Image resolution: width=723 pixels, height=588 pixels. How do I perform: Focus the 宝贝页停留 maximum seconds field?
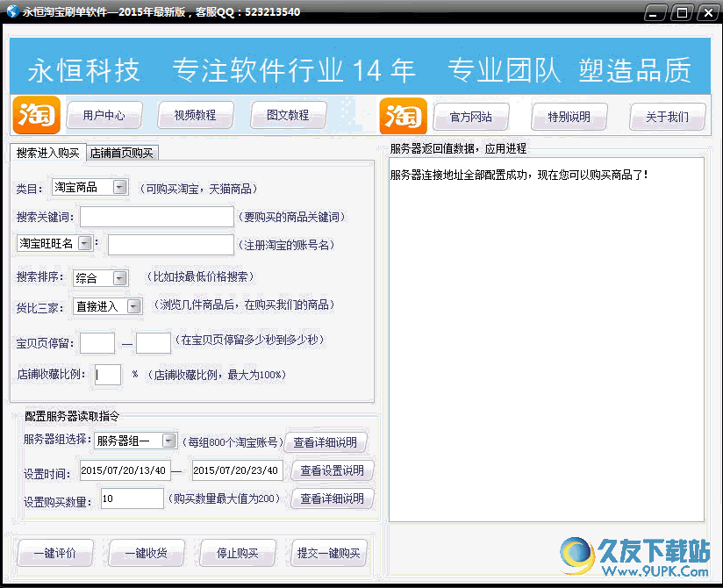pyautogui.click(x=154, y=343)
